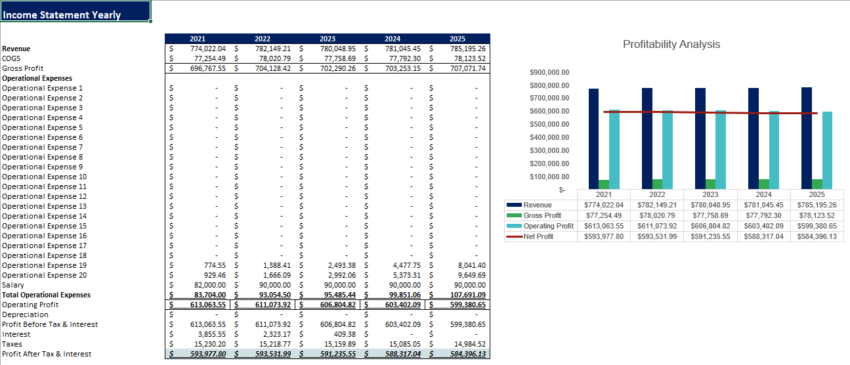Select interest cell 409.38
Screen dimensions: 850x365
click(x=327, y=334)
